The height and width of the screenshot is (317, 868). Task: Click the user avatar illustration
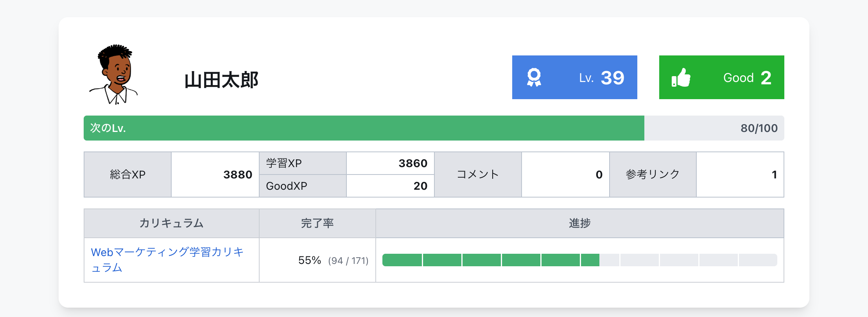click(x=114, y=75)
